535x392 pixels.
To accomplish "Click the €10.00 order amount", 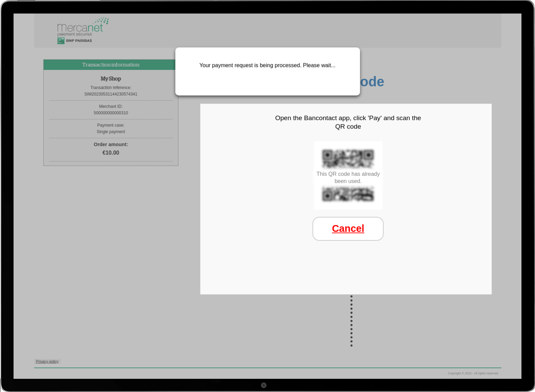I will (111, 153).
